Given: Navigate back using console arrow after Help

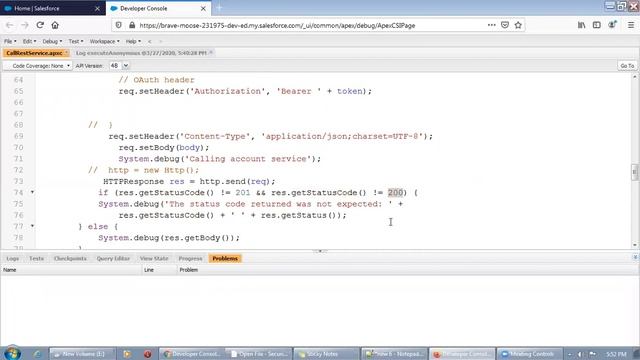Looking at the screenshot, I should click(150, 41).
